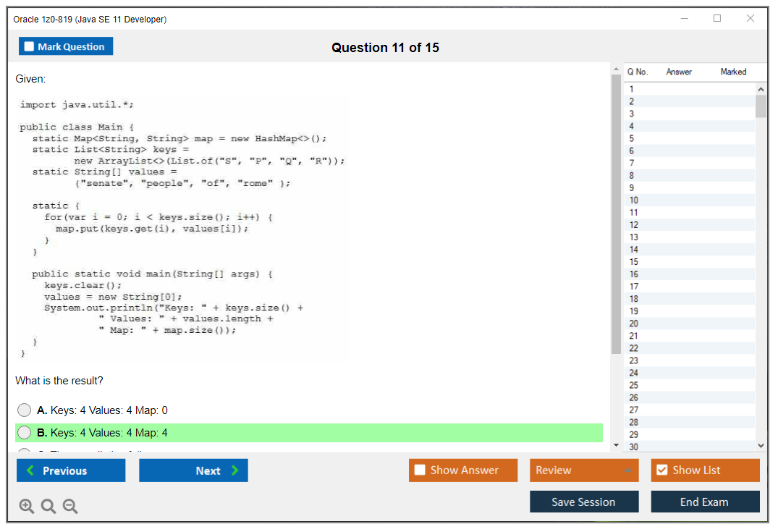778x532 pixels.
Task: Toggle the Mark Question checkbox
Action: tap(30, 47)
